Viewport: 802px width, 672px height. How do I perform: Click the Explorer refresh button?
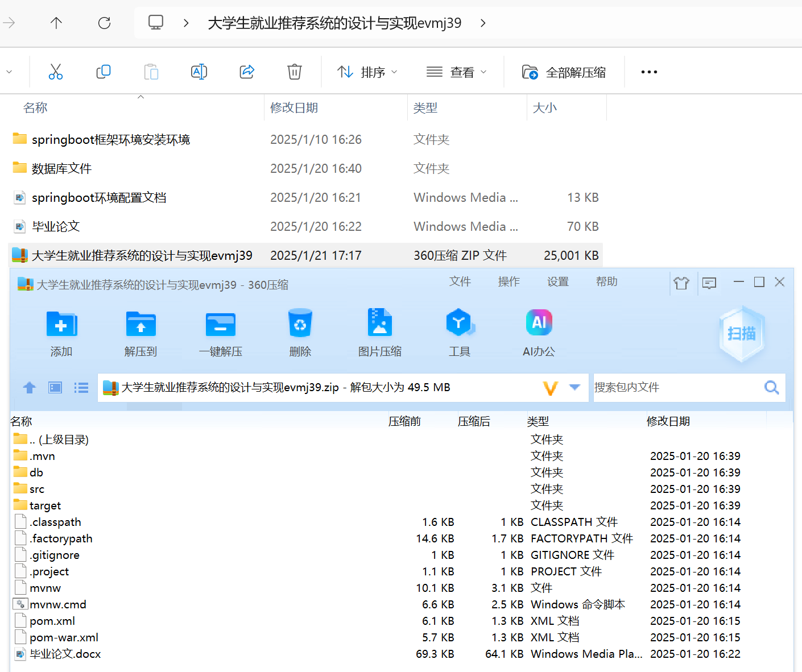click(104, 23)
